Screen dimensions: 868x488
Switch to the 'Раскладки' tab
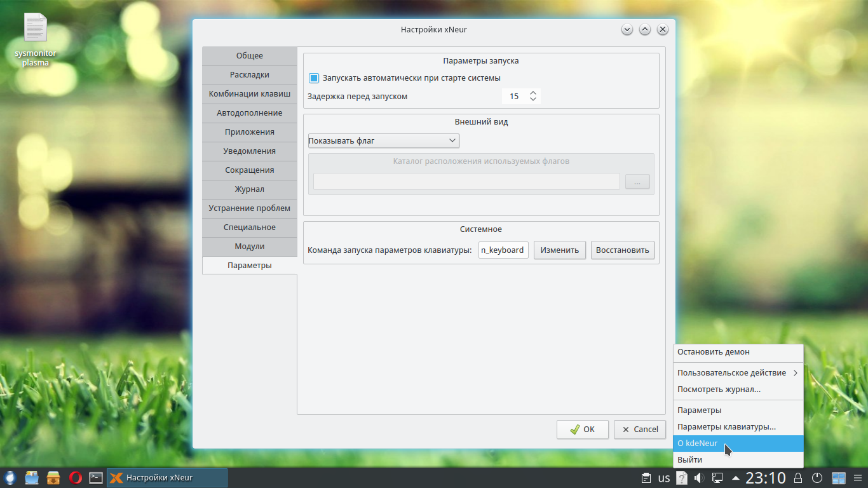pos(250,75)
